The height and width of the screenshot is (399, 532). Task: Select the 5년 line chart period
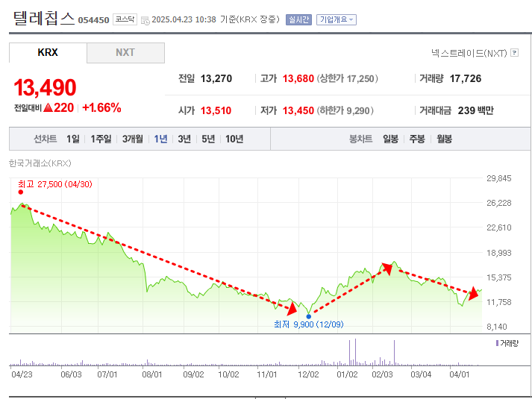click(208, 139)
